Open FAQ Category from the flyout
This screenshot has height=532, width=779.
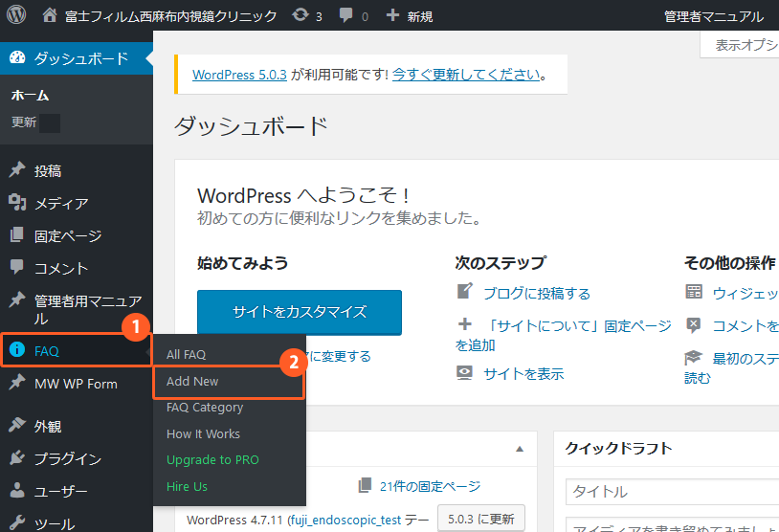[205, 408]
